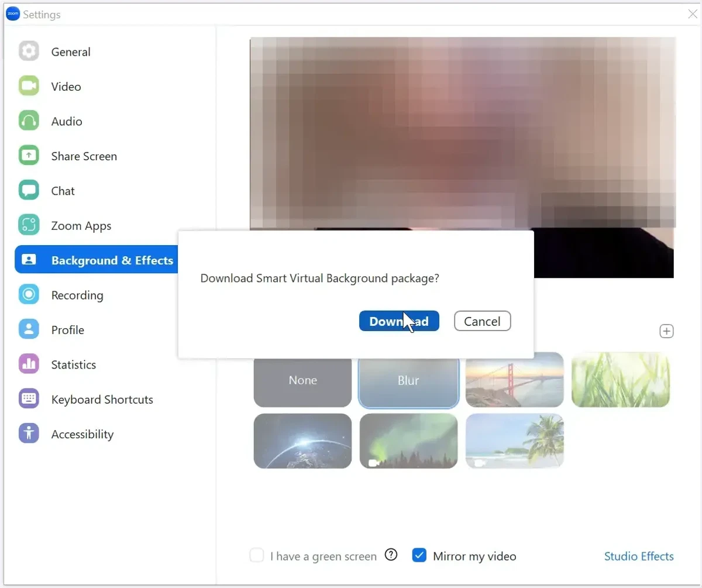Click the General gear icon

29,51
